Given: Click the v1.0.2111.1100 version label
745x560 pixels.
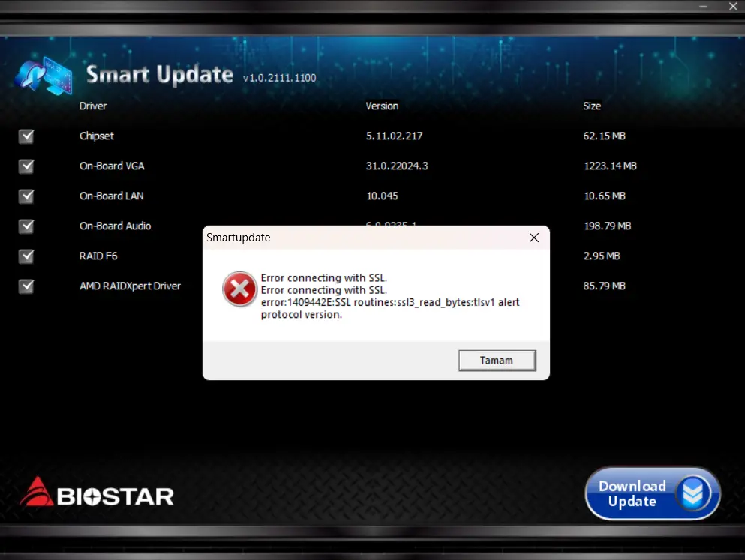Looking at the screenshot, I should (x=279, y=78).
